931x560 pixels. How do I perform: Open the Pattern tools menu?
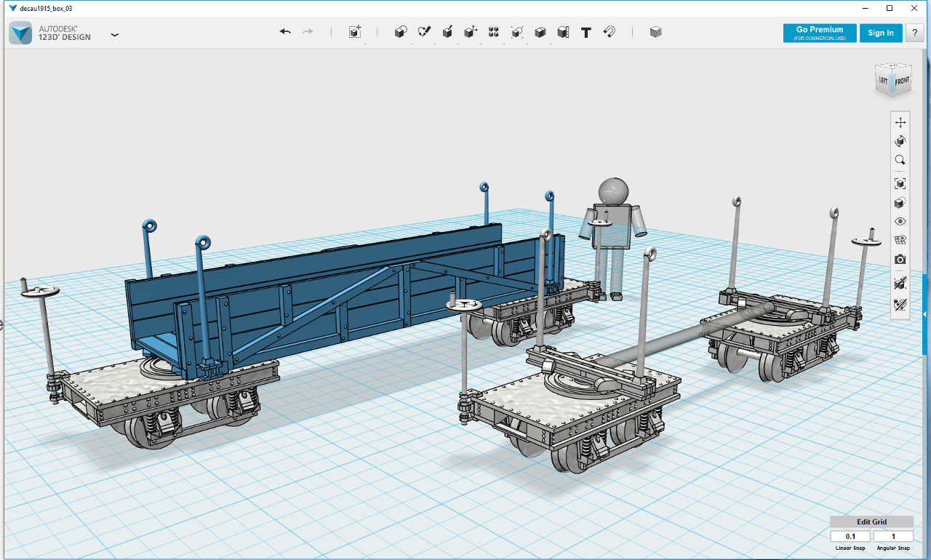[494, 32]
